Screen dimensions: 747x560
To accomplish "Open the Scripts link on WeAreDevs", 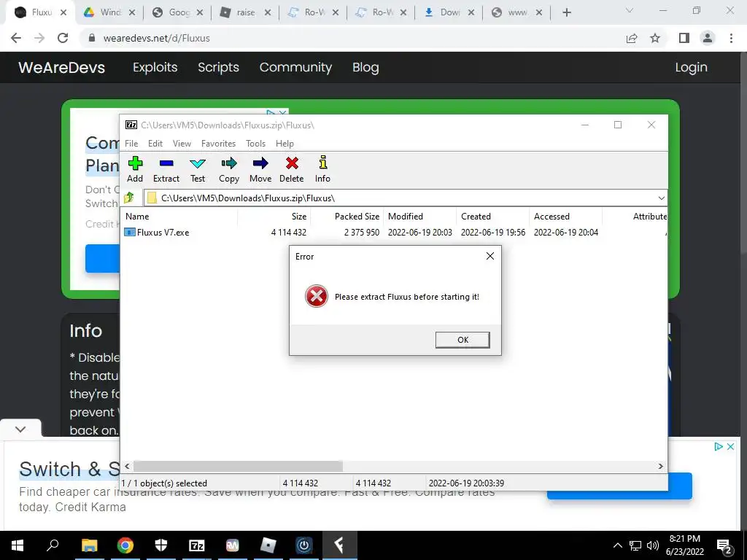I will pyautogui.click(x=218, y=67).
